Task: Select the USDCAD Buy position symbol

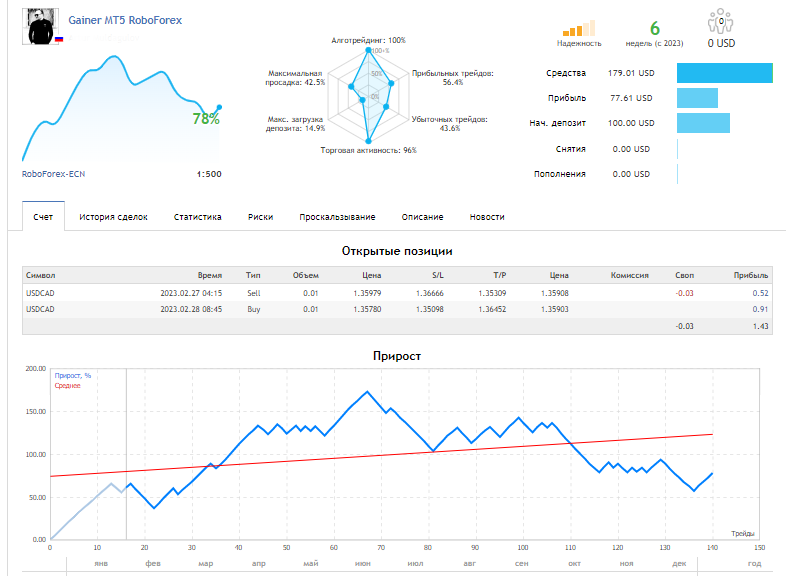Action: click(40, 309)
